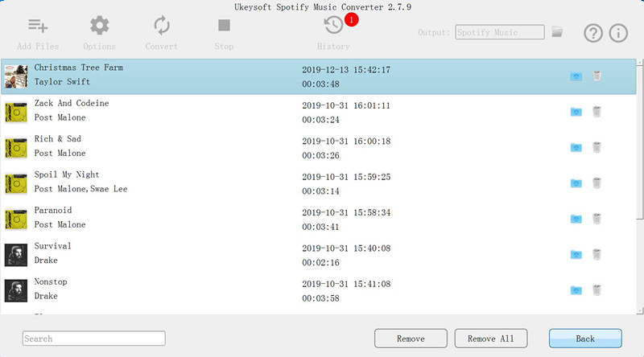Image resolution: width=644 pixels, height=357 pixels.
Task: Click the Taylor Swift artist name
Action: [x=62, y=82]
